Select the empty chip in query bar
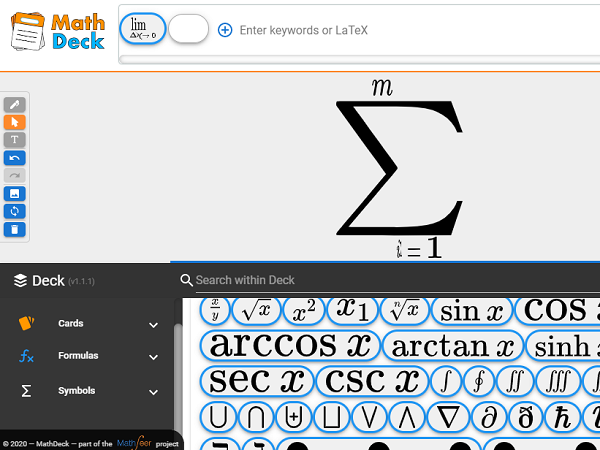600x450 pixels. (x=189, y=29)
